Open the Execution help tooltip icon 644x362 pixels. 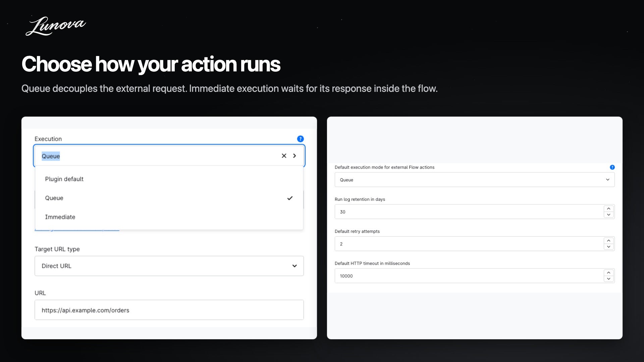(300, 139)
